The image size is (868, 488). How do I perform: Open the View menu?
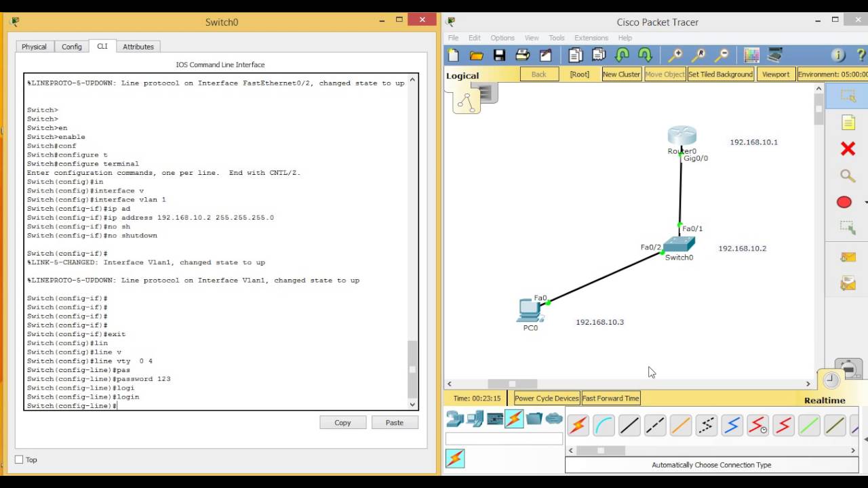pyautogui.click(x=532, y=38)
